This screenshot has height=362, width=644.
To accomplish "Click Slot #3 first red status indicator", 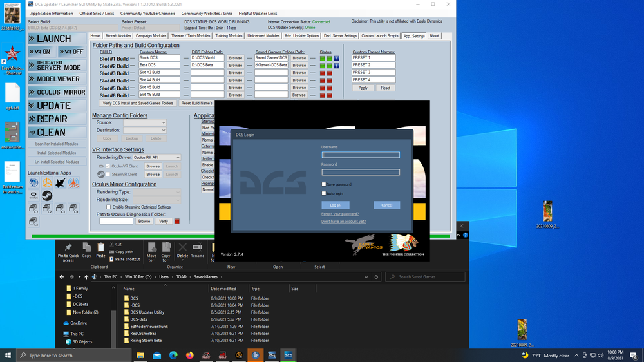I will 323,73.
